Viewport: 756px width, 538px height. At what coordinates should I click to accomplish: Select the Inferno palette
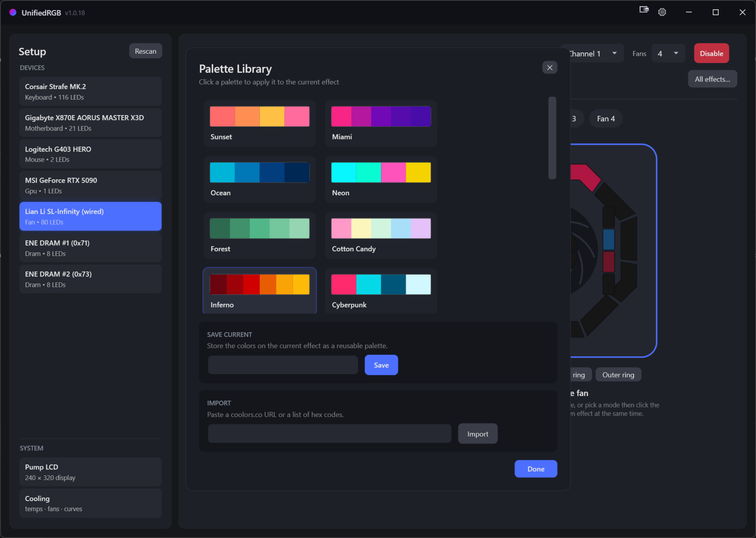tap(260, 291)
